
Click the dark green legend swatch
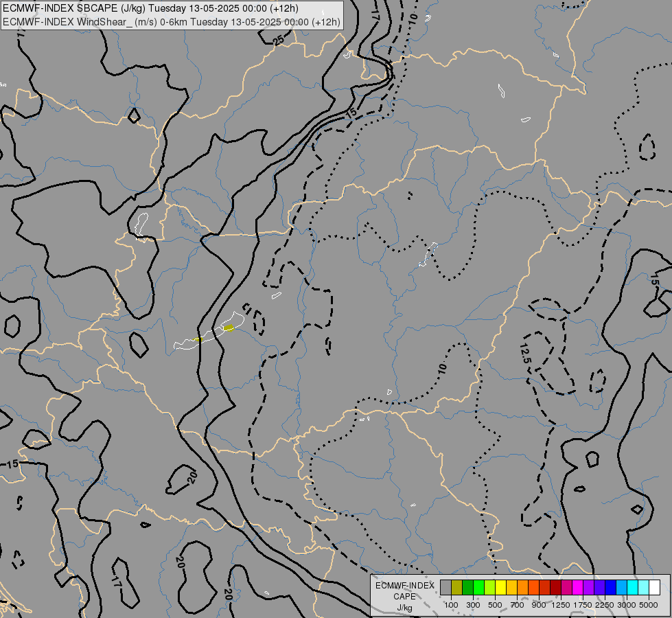467,587
